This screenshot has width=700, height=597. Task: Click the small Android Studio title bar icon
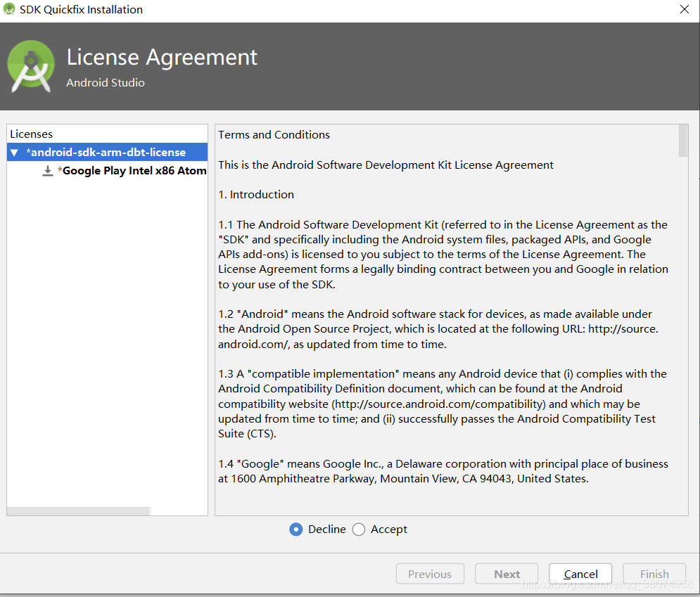click(x=9, y=9)
